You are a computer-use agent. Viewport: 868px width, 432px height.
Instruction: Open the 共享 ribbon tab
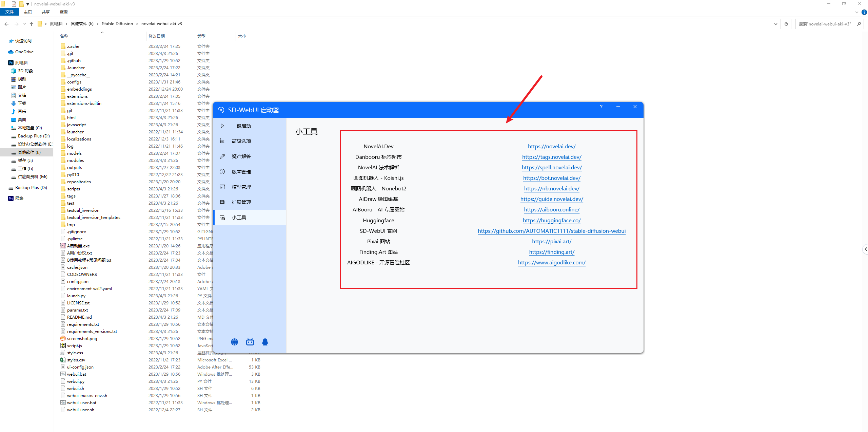(x=46, y=12)
